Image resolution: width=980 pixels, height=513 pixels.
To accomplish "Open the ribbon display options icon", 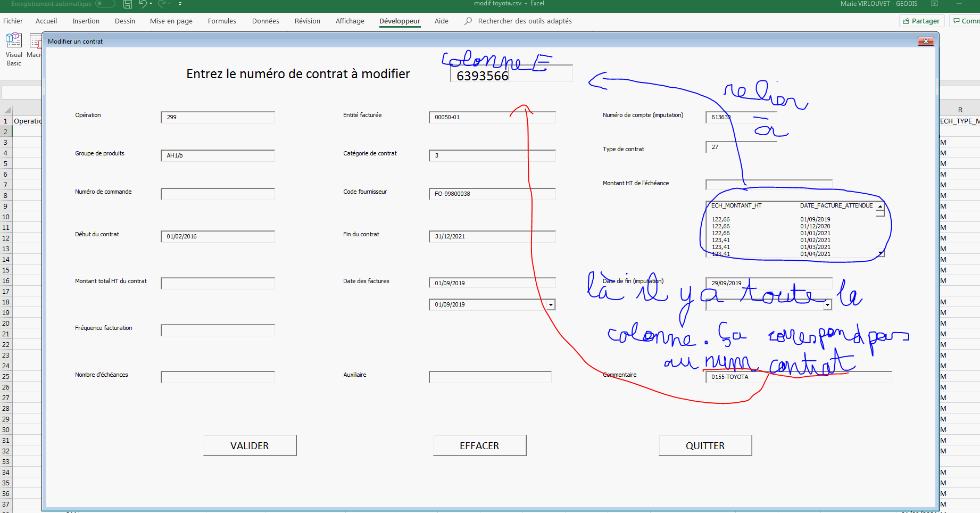I will pos(934,4).
